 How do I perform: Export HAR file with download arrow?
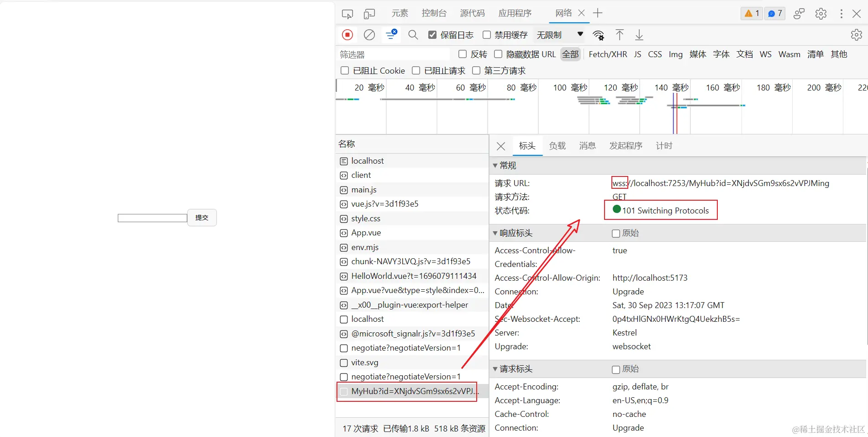pos(639,35)
